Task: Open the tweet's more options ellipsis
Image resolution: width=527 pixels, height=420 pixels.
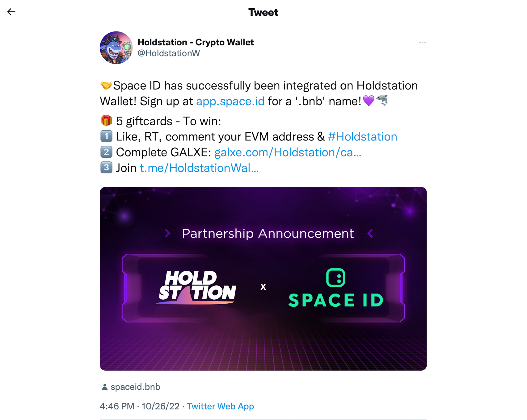Action: (422, 42)
